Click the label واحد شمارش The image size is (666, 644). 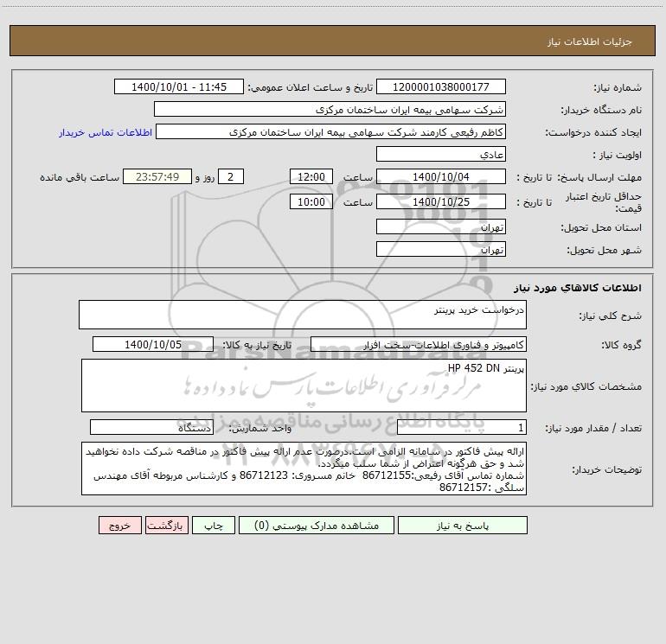click(260, 429)
